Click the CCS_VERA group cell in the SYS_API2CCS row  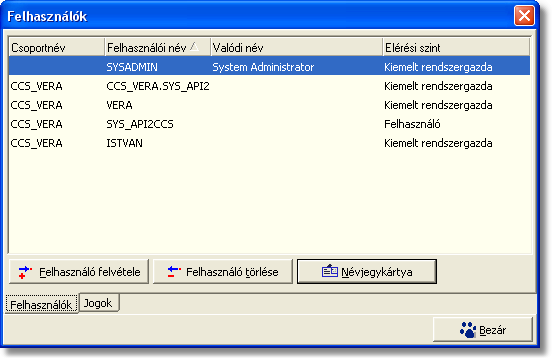point(37,124)
